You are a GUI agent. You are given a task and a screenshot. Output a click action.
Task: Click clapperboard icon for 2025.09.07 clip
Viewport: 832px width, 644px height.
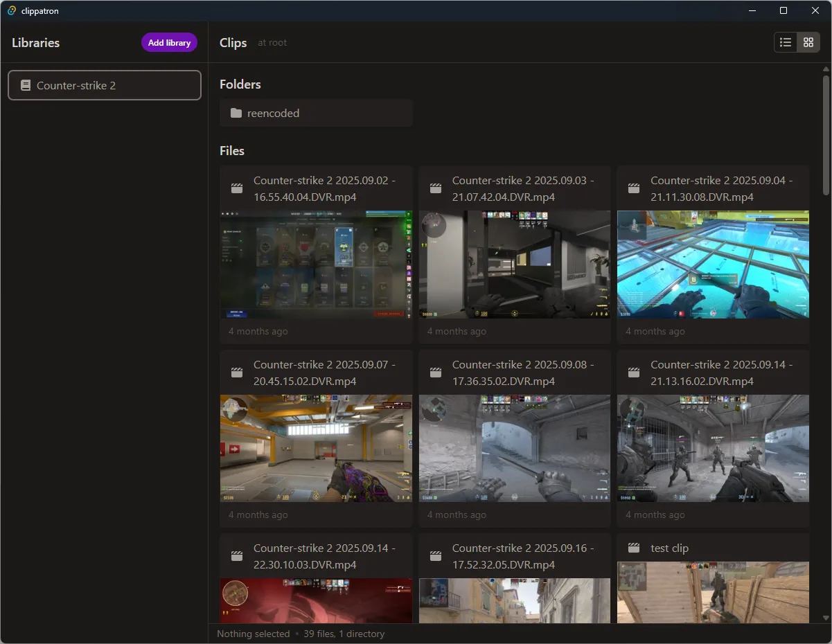pyautogui.click(x=237, y=373)
